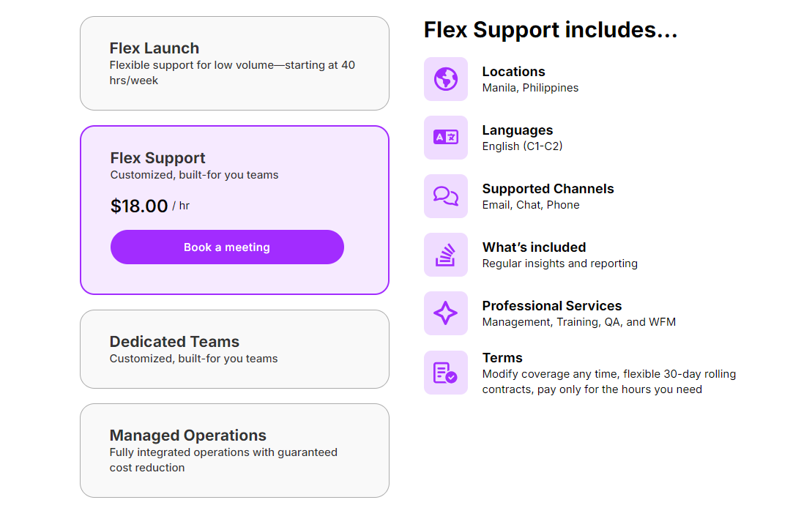Click the $18.00 hourly price text
The width and height of the screenshot is (812, 508).
(x=139, y=206)
